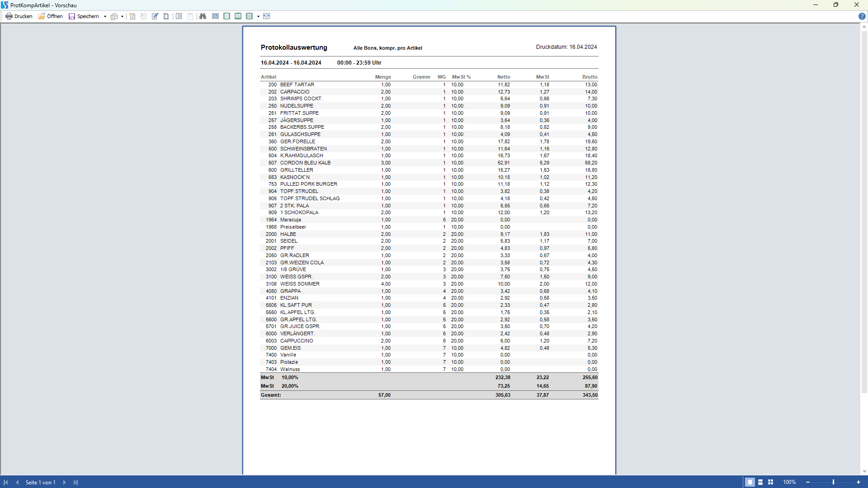Toggle multi-page grid view in status bar

pyautogui.click(x=771, y=482)
